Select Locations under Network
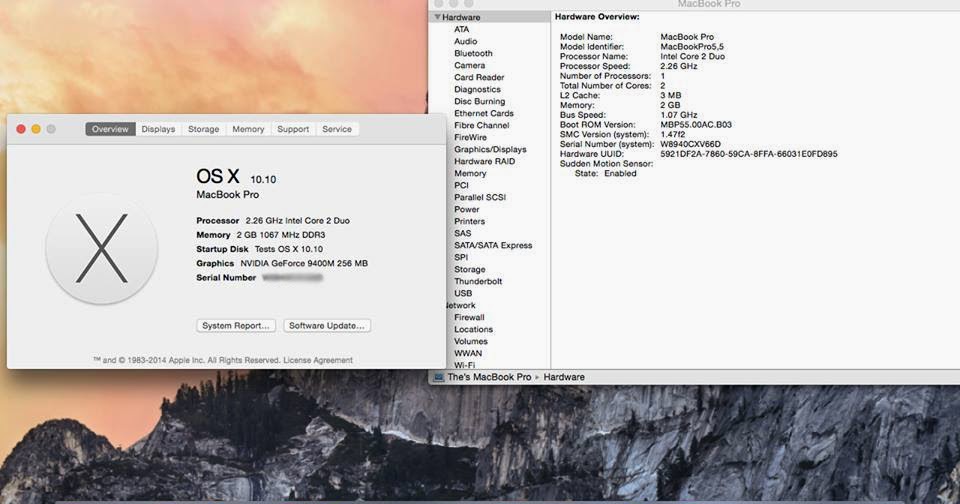 [473, 329]
